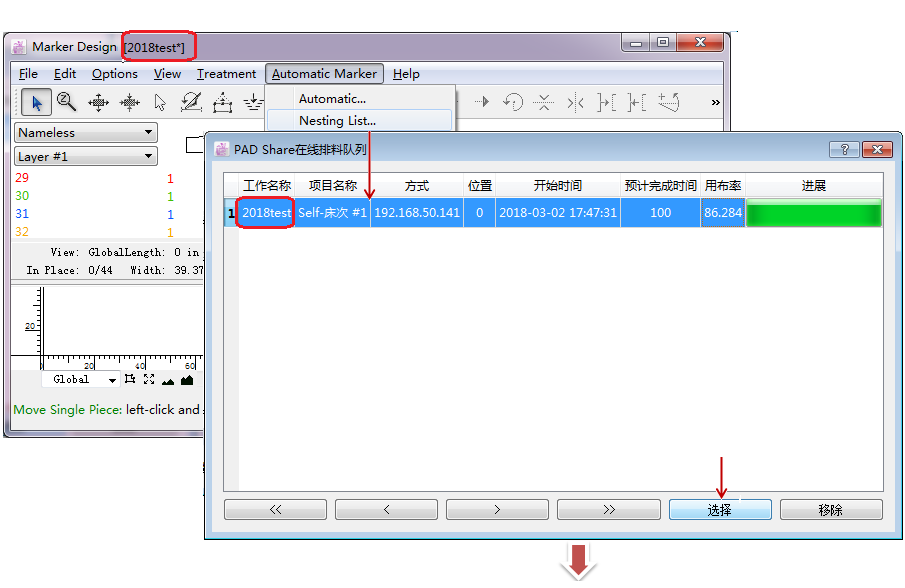Click the small mountain zoom icon

click(168, 380)
